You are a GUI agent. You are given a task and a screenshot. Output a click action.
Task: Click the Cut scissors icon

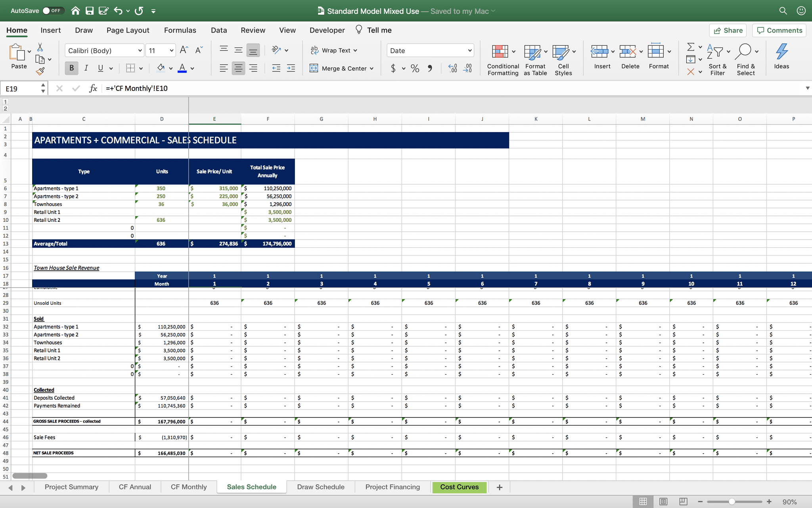coord(40,47)
